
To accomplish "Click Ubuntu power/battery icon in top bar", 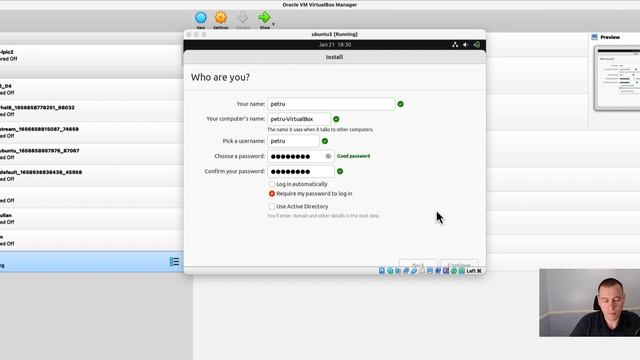I will coord(477,45).
